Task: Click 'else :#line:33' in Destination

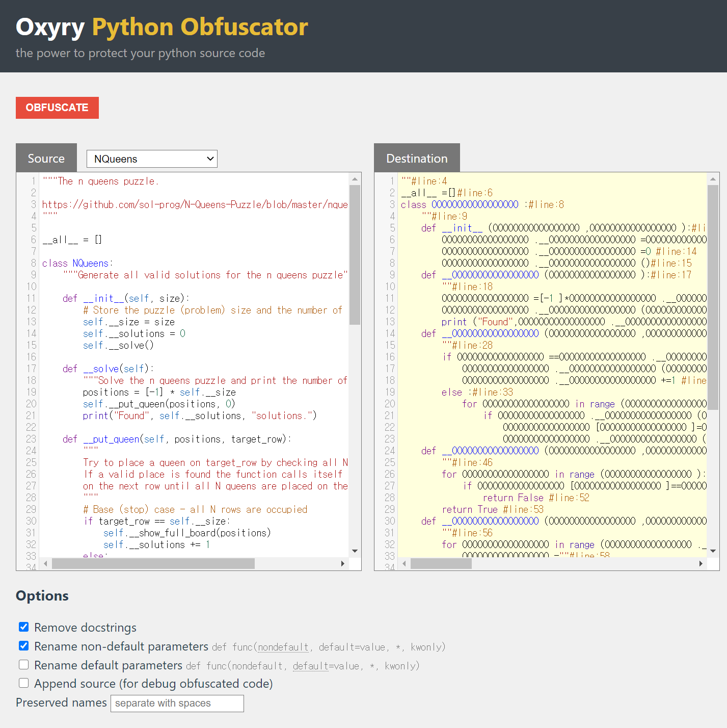Action: [x=477, y=392]
